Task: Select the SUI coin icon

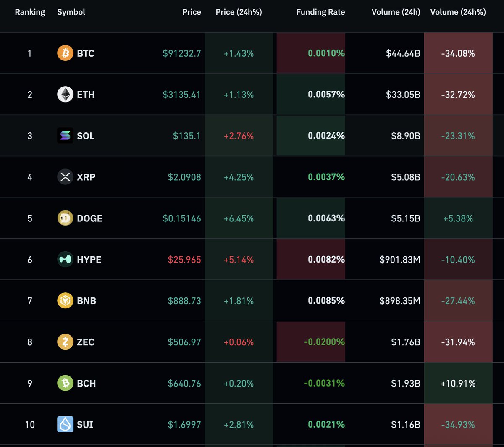Action: tap(65, 424)
